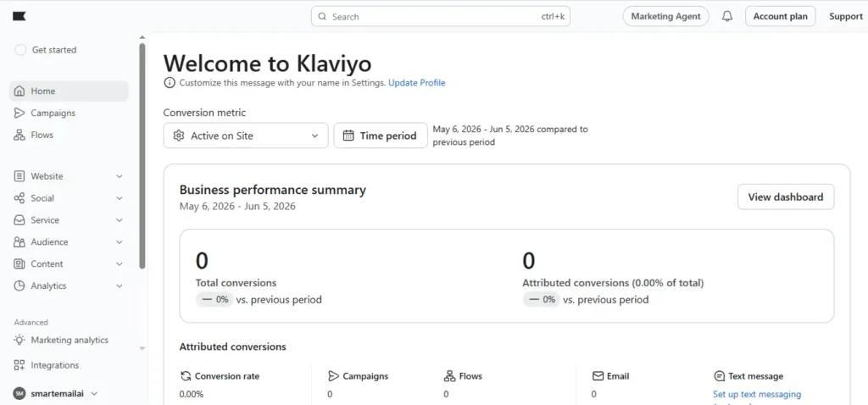Screen dimensions: 868x405
Task: Click the calendar icon in Time period
Action: point(348,136)
